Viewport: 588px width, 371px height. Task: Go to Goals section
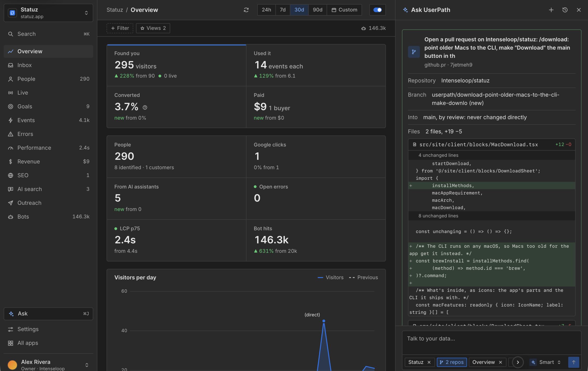tap(48, 107)
